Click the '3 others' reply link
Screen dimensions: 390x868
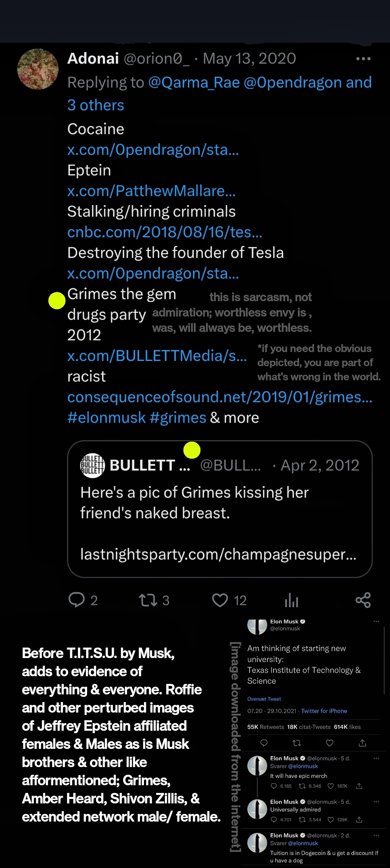tap(96, 105)
